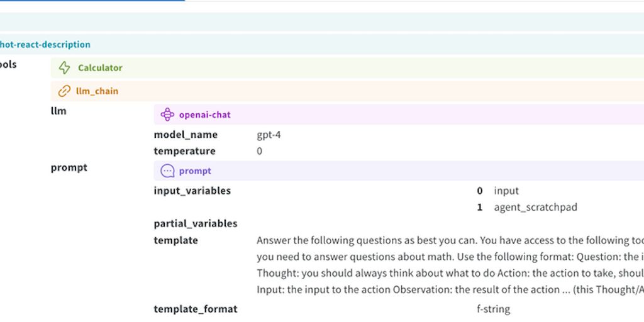Select the template key label
644x322 pixels.
(175, 240)
